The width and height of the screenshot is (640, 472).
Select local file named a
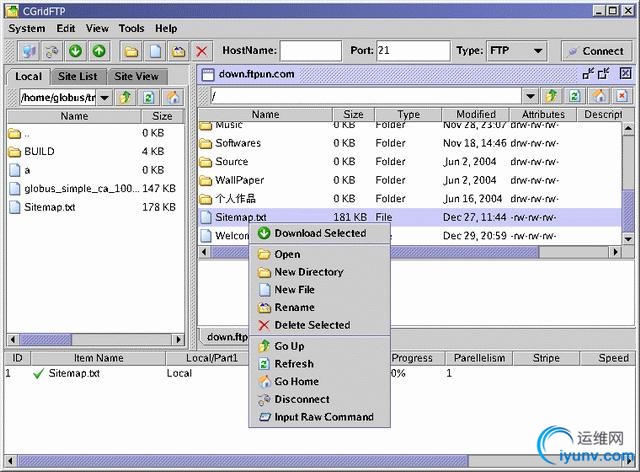coord(96,170)
